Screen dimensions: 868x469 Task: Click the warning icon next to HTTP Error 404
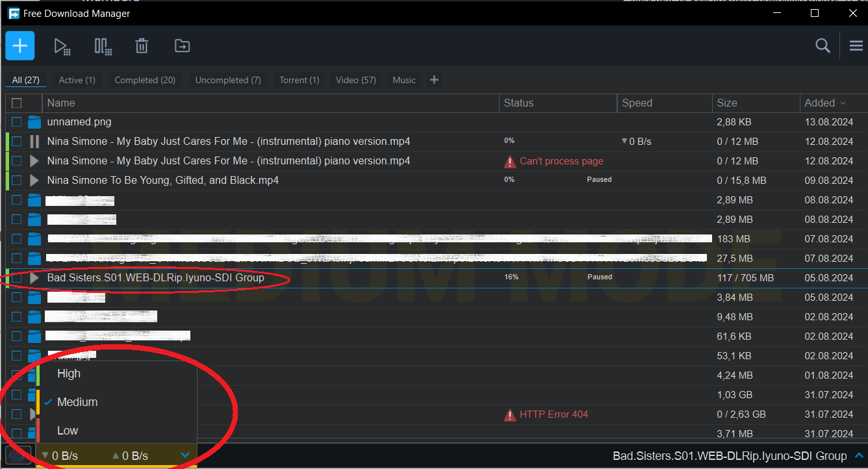pyautogui.click(x=510, y=414)
